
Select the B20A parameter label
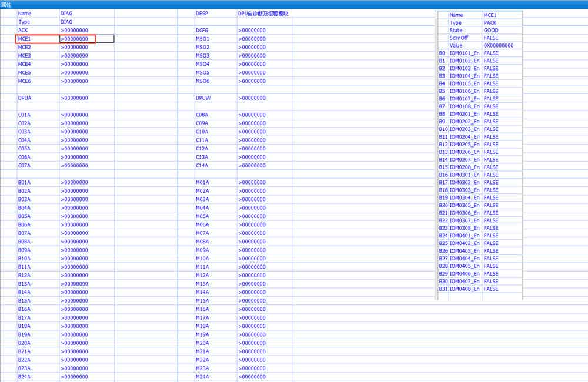click(x=24, y=343)
